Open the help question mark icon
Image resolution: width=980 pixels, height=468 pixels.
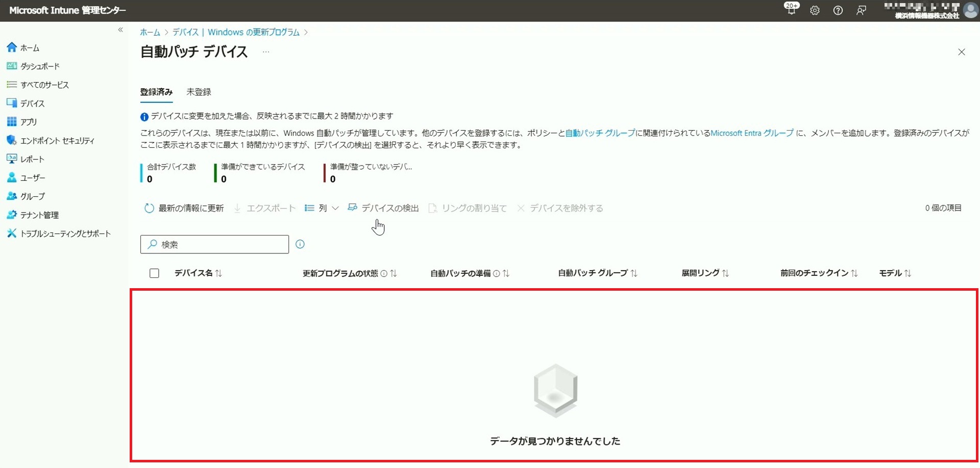(838, 10)
